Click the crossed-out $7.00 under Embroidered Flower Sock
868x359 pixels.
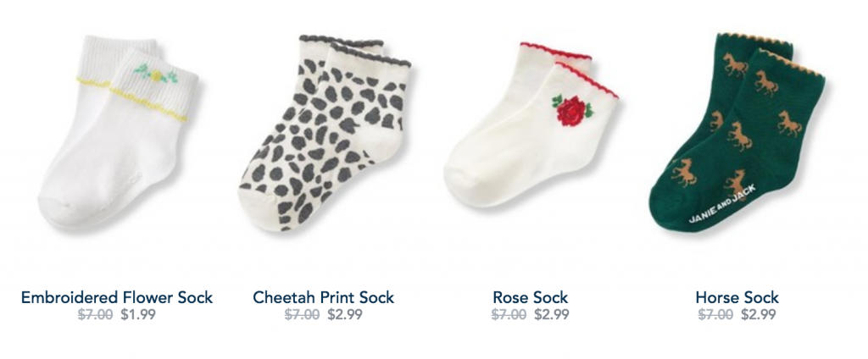point(95,315)
